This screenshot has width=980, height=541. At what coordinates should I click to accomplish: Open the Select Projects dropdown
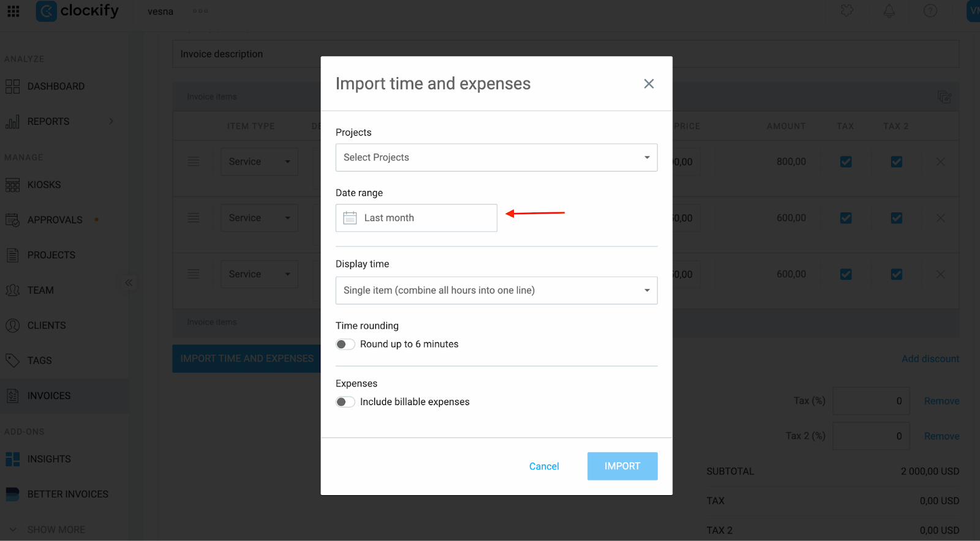[x=496, y=157]
